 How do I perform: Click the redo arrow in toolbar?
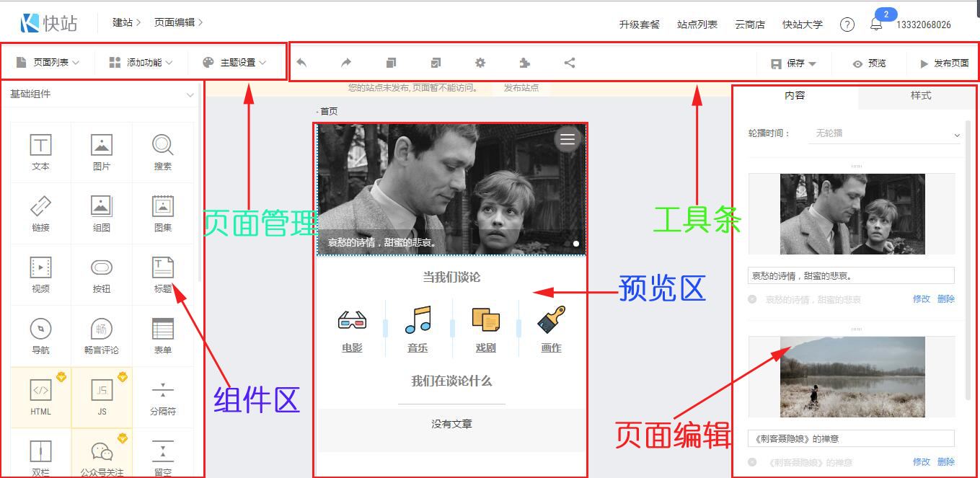[346, 63]
